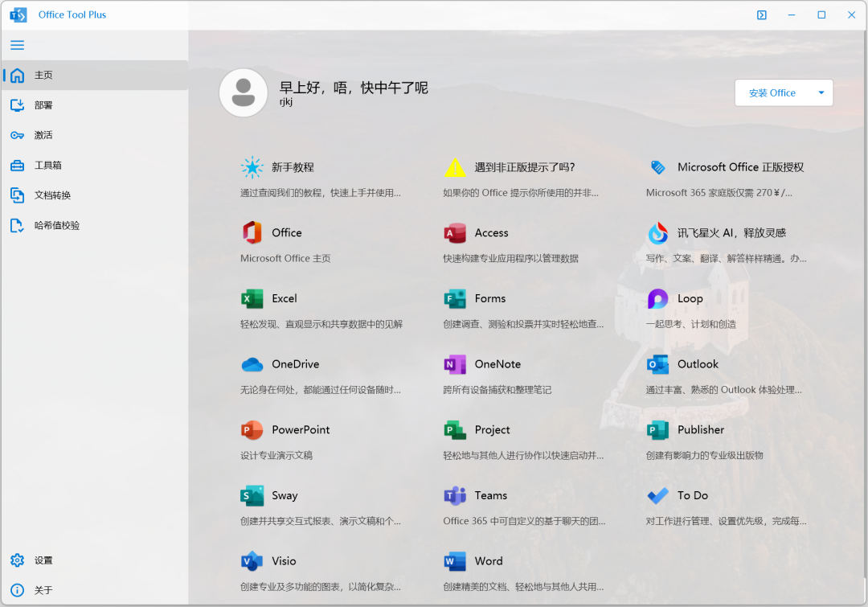Image resolution: width=868 pixels, height=607 pixels.
Task: Click the text 轻松发现、直观显示和共享数据中的见解
Action: pos(321,324)
